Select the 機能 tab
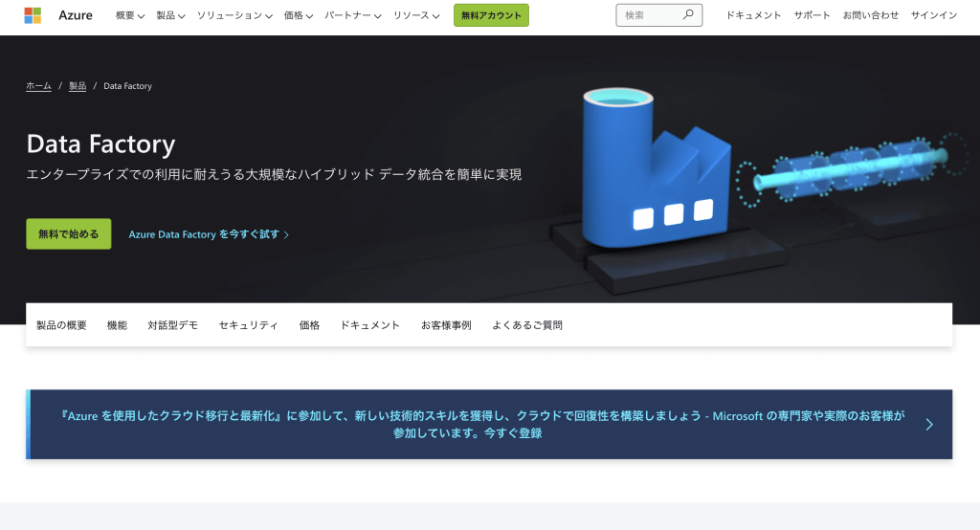Viewport: 980px width, 530px height. (117, 325)
